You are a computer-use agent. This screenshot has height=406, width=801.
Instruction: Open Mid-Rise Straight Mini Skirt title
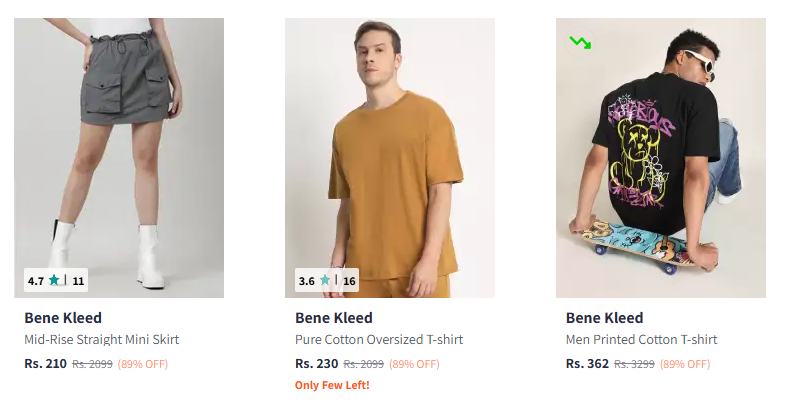pos(101,340)
